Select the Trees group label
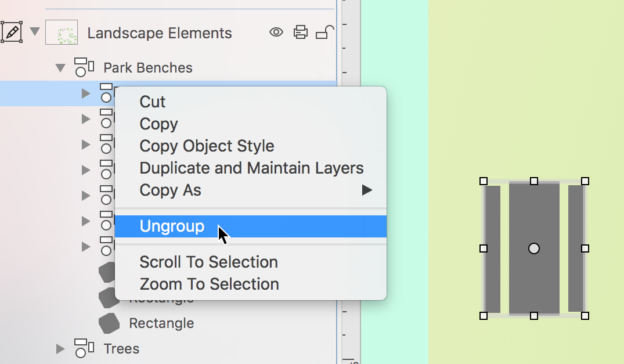Image resolution: width=624 pixels, height=364 pixels. pos(121,349)
